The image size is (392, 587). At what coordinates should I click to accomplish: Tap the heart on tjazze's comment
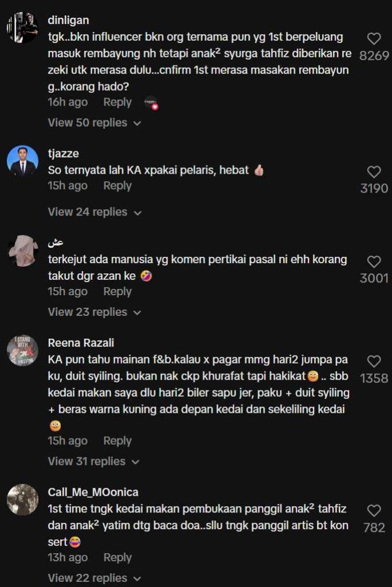point(374,172)
